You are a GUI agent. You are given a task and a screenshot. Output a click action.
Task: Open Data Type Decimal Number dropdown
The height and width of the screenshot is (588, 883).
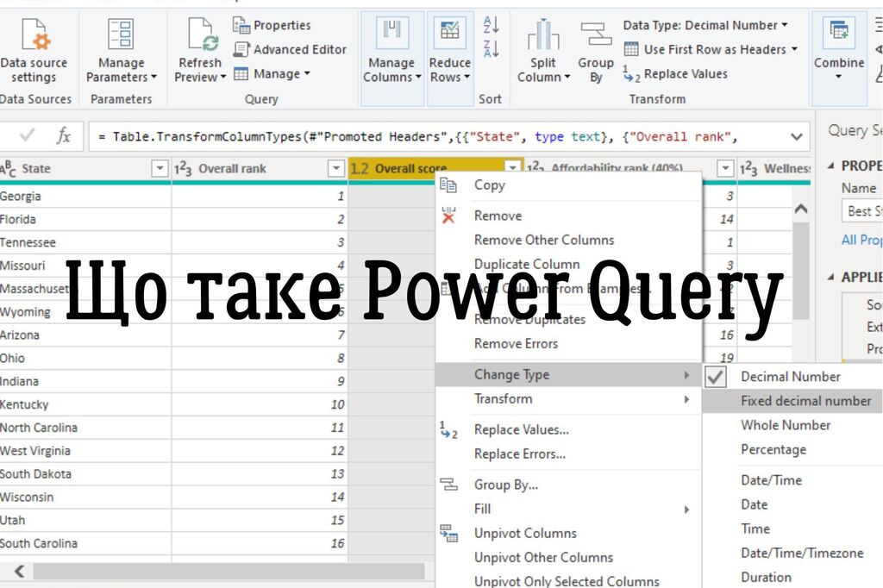coord(705,25)
